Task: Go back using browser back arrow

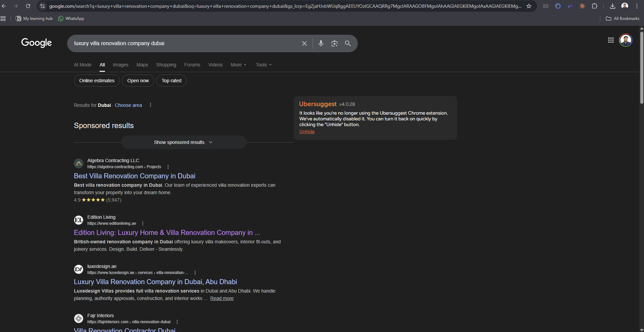Action: (x=4, y=6)
